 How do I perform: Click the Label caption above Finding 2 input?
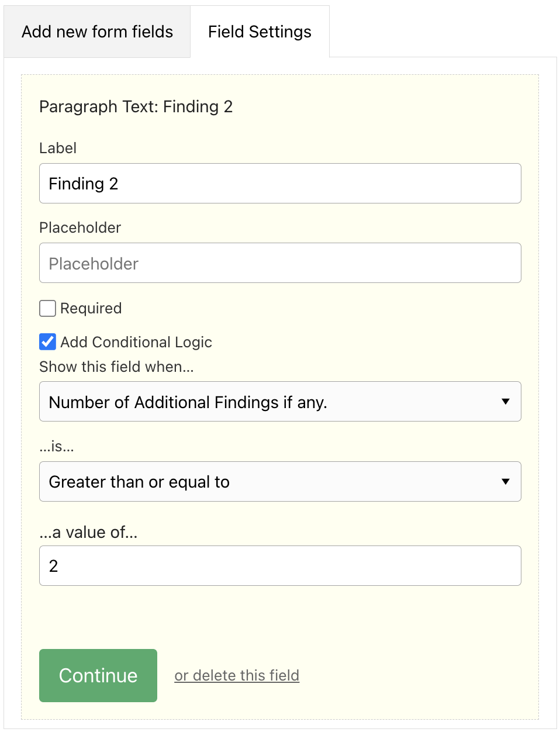tap(58, 148)
